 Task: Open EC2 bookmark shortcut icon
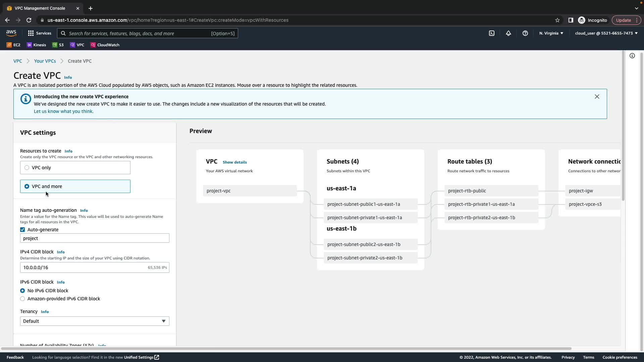[x=9, y=45]
